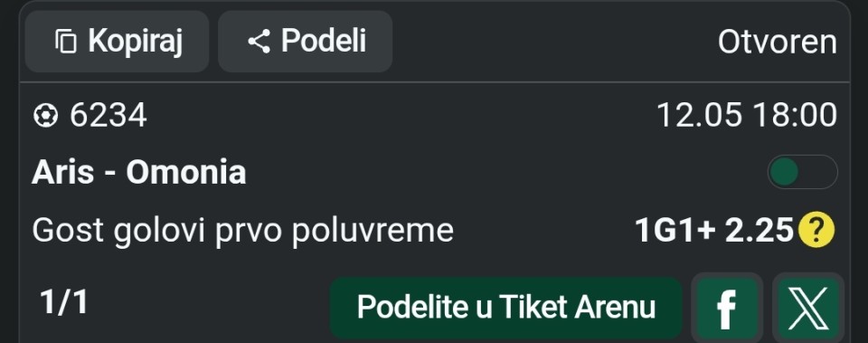Click the Kopiraj button
Screen dimensions: 868x343
tap(117, 42)
